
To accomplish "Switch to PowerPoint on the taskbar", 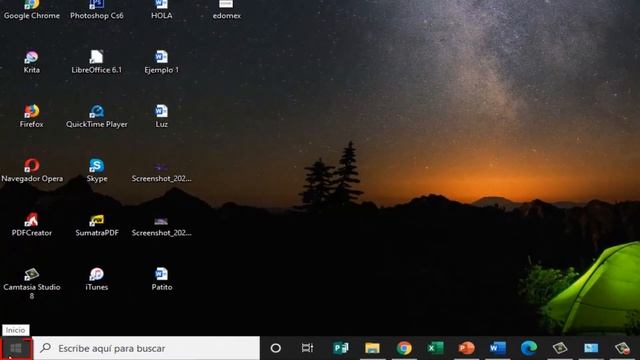I will [x=467, y=348].
